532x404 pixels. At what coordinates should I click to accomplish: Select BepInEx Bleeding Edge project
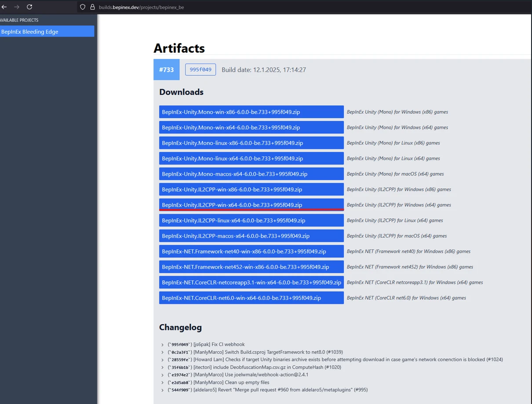[46, 32]
